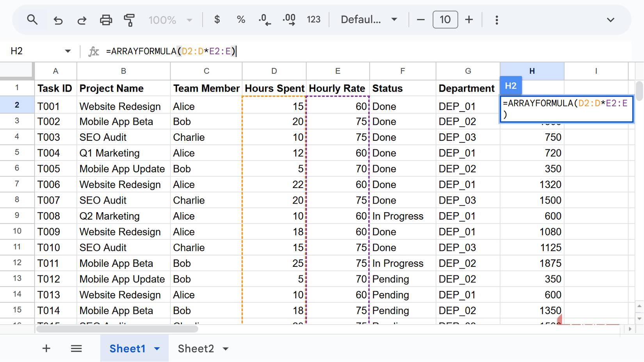Select the Print icon
This screenshot has height=362, width=644.
106,20
